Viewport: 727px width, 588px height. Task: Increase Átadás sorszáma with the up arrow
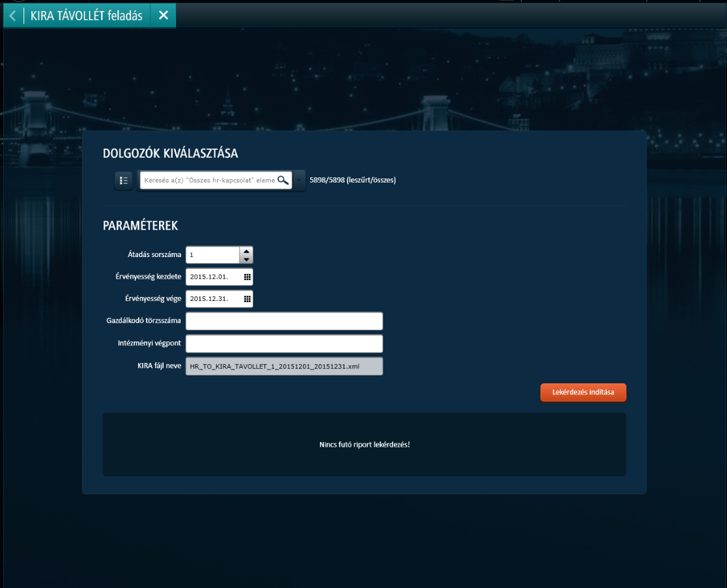[246, 251]
